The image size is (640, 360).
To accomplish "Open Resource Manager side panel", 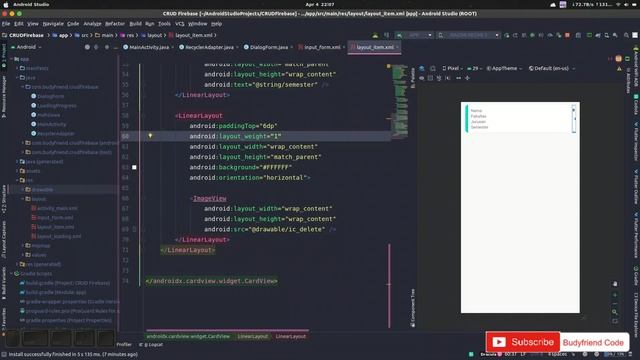I will pyautogui.click(x=4, y=97).
